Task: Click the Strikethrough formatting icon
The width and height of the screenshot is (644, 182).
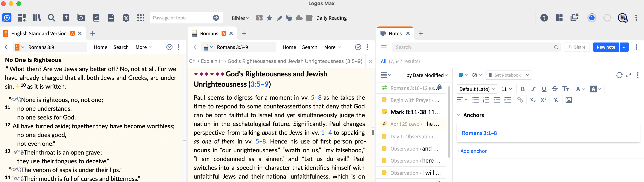Action: (555, 89)
